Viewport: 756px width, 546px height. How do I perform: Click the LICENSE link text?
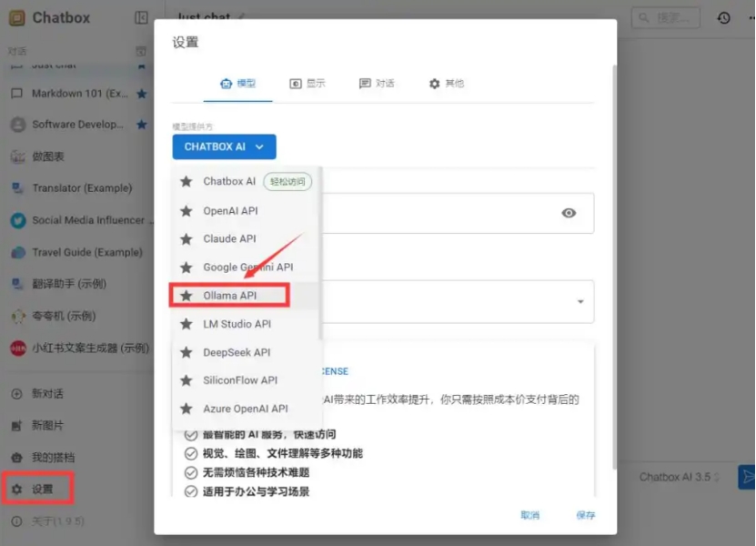(335, 371)
